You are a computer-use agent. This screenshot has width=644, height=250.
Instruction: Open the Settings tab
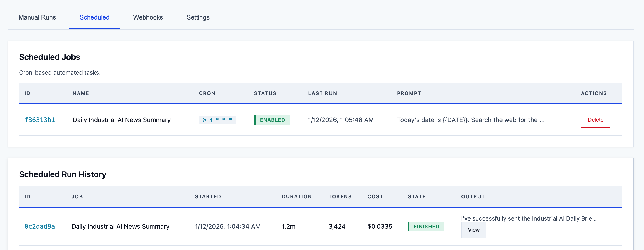click(198, 17)
